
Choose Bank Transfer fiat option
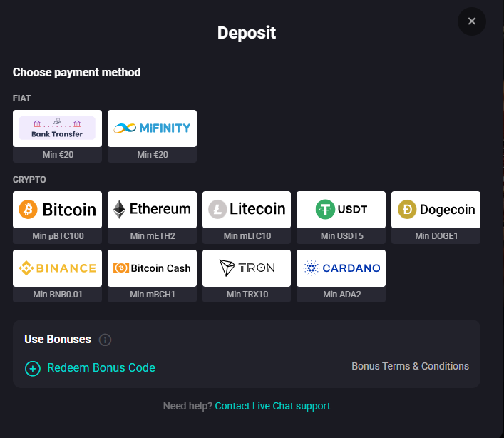[57, 128]
